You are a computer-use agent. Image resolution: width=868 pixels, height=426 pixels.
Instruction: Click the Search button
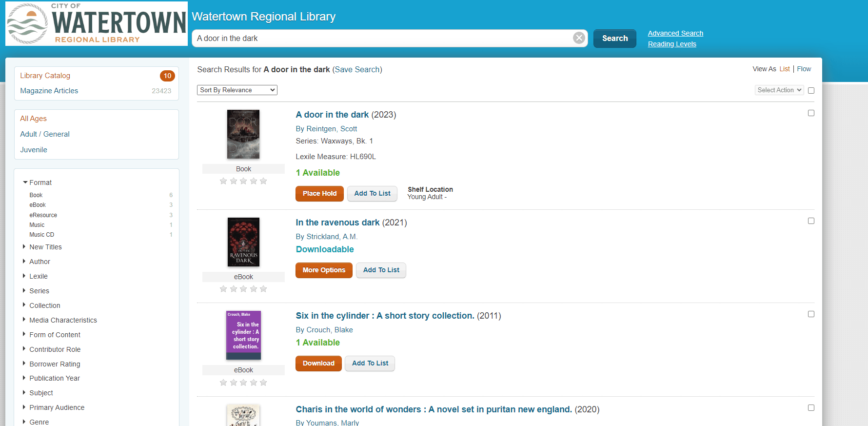point(615,38)
